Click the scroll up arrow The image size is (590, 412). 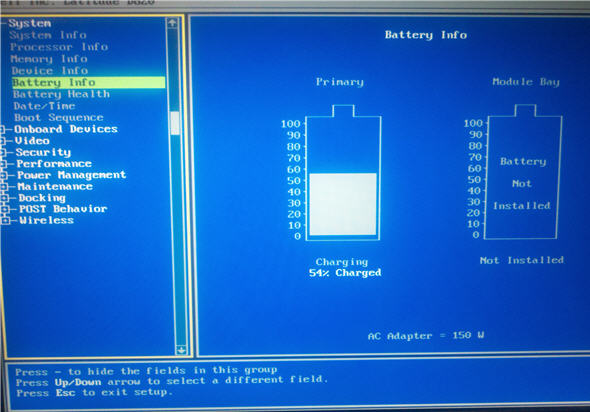[172, 23]
